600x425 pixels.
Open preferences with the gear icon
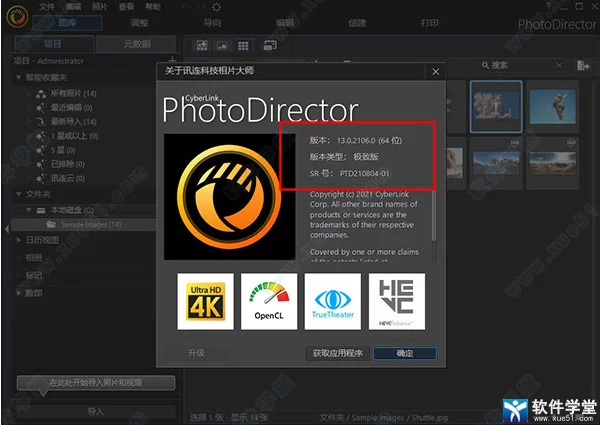click(x=216, y=7)
